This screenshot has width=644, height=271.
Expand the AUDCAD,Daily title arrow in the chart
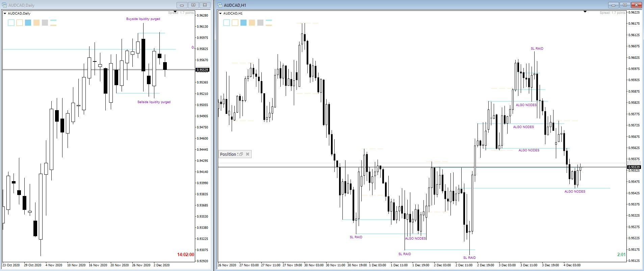point(5,14)
